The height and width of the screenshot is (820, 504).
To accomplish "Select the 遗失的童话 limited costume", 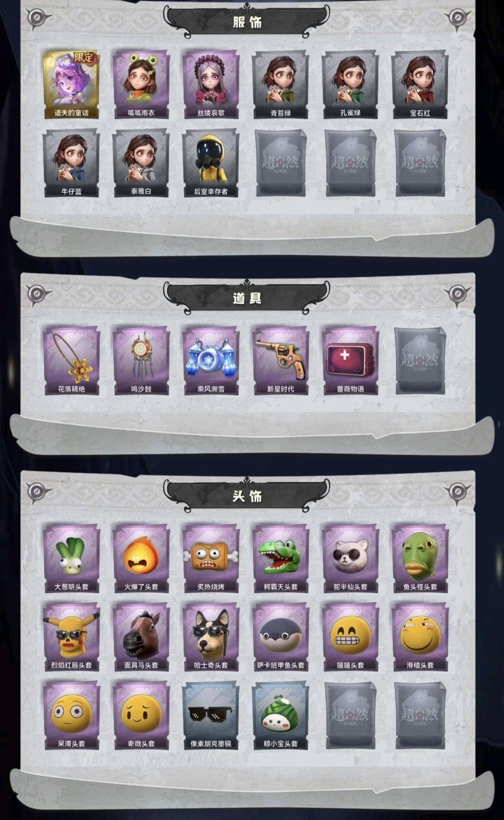I will coord(71,85).
